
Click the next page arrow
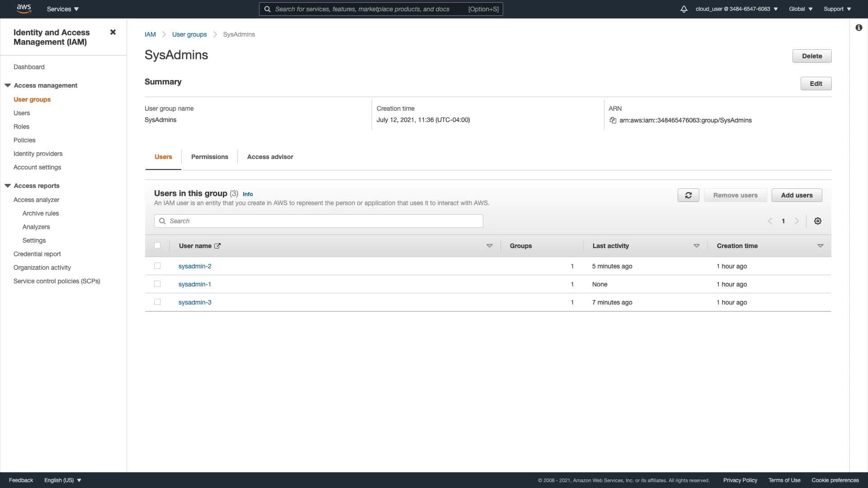tap(797, 221)
